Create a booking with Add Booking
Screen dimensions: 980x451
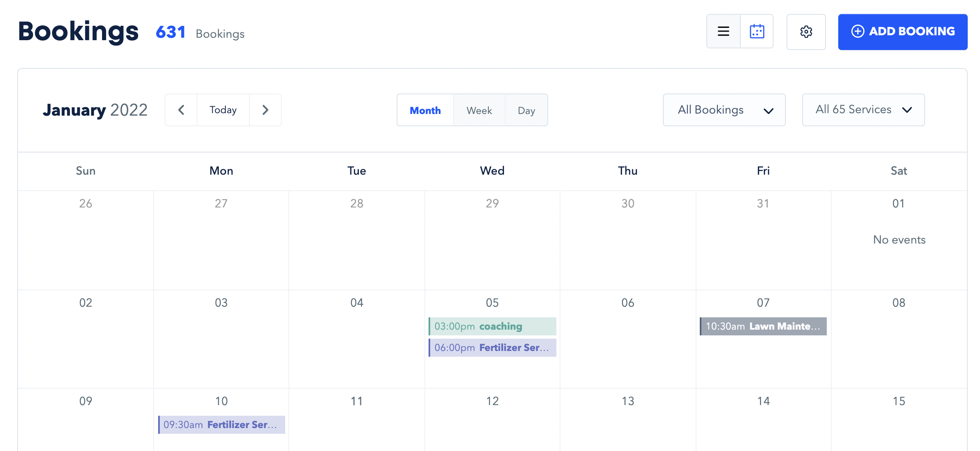(x=902, y=31)
